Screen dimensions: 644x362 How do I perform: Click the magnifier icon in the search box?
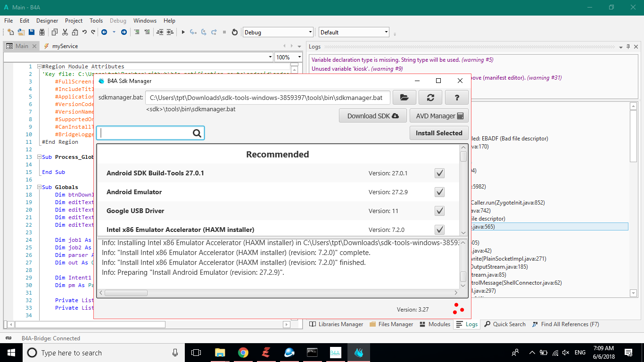(x=197, y=133)
